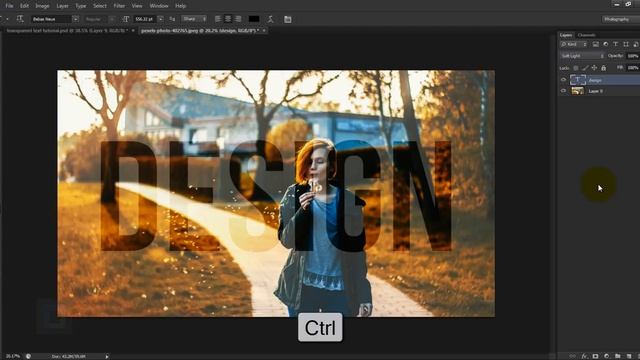This screenshot has width=640, height=360.
Task: Left align the text
Action: [218, 19]
